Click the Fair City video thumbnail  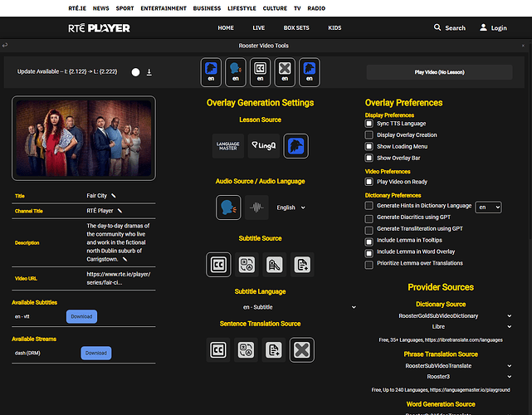83,139
